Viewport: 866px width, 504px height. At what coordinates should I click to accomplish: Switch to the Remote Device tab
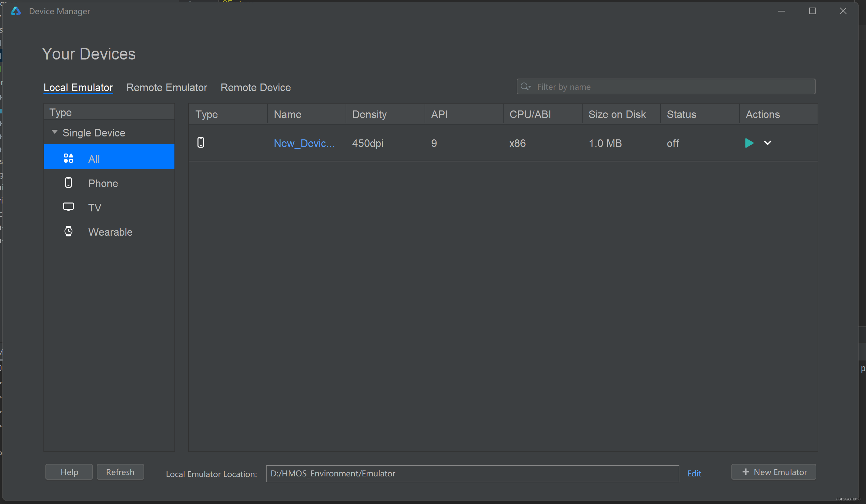tap(255, 87)
